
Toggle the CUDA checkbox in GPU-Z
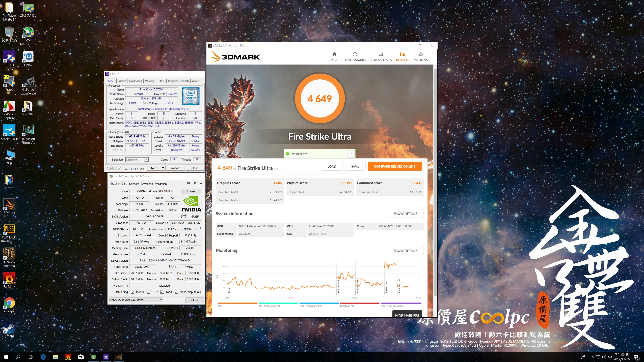click(x=148, y=292)
